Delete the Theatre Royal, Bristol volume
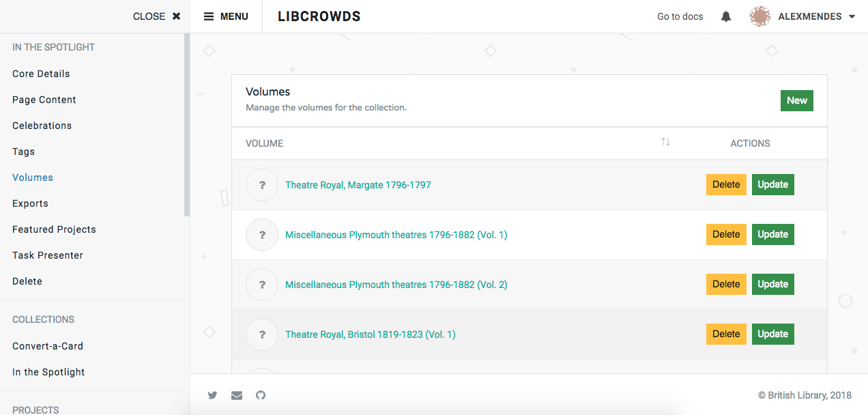The width and height of the screenshot is (868, 415). 725,334
